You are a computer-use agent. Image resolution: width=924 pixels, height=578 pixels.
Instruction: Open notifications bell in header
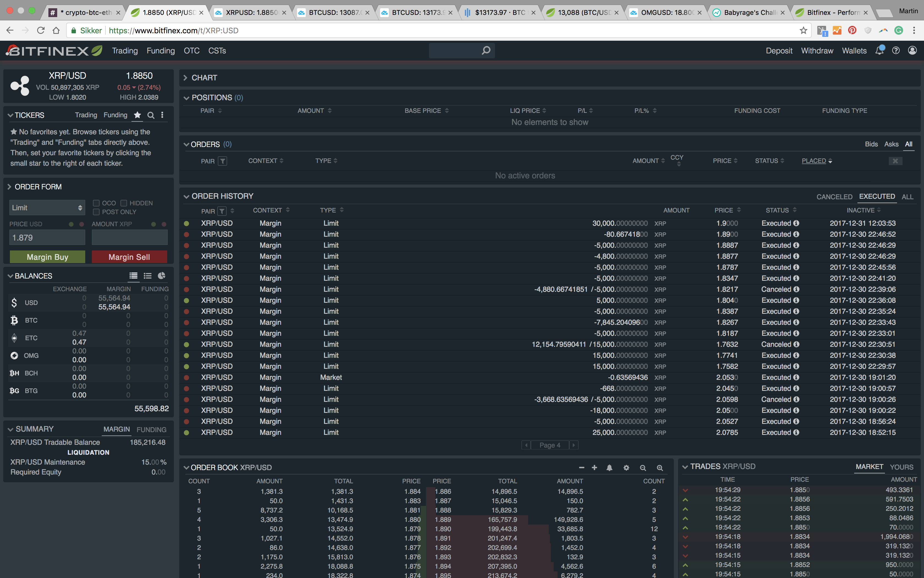coord(879,50)
